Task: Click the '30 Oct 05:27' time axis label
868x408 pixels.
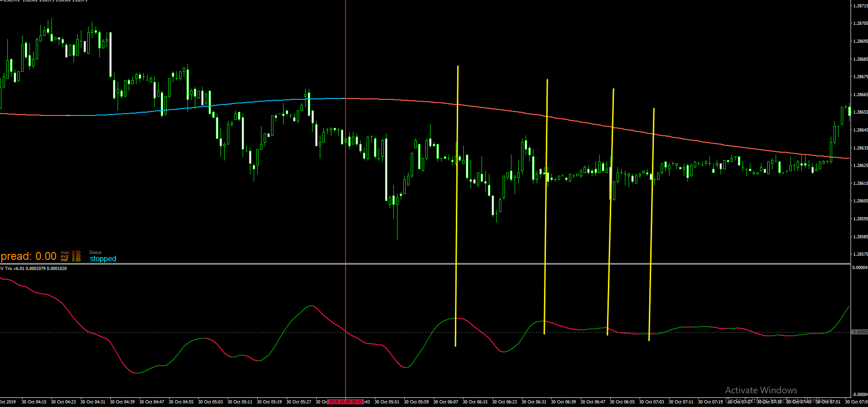Action: coord(299,402)
